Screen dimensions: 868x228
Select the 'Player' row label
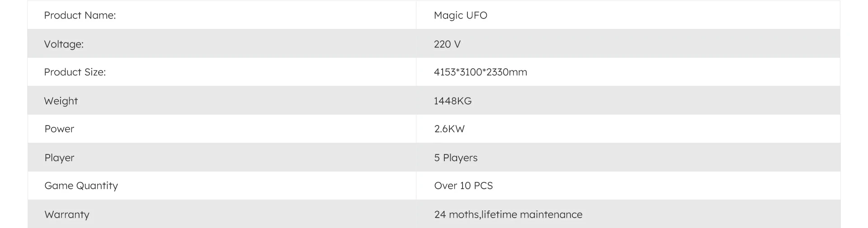tap(59, 158)
